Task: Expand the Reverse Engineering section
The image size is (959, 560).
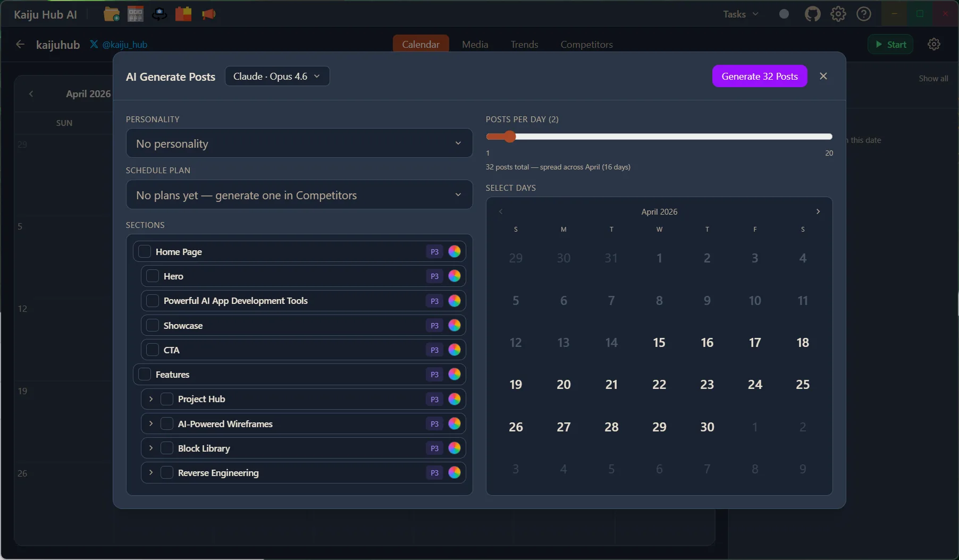Action: tap(151, 472)
